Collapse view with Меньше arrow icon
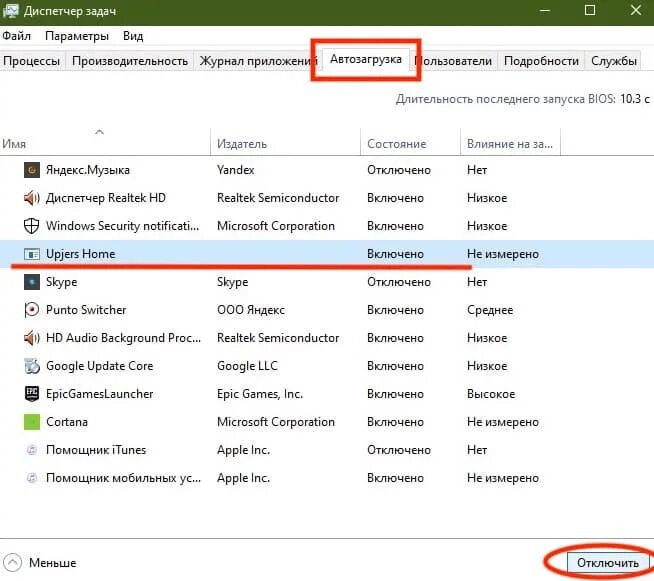 click(13, 563)
